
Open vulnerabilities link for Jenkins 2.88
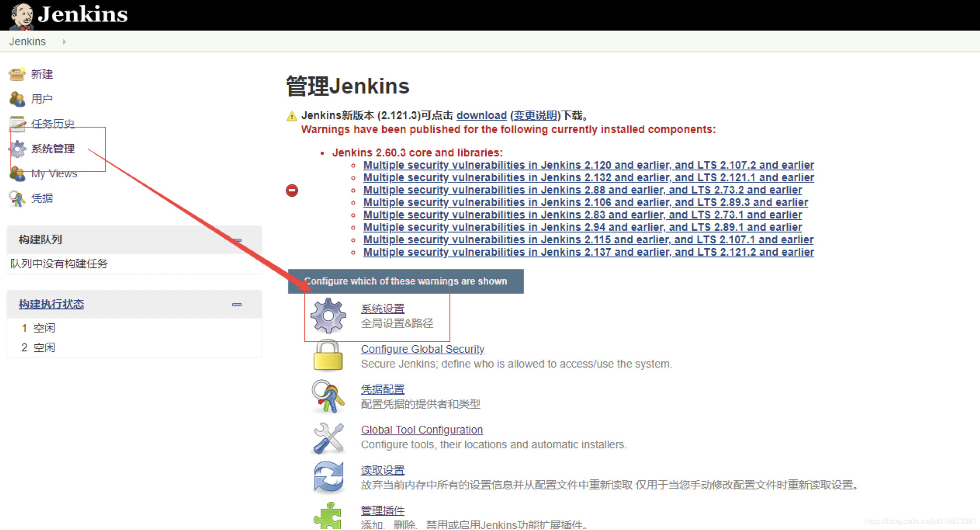(x=583, y=190)
